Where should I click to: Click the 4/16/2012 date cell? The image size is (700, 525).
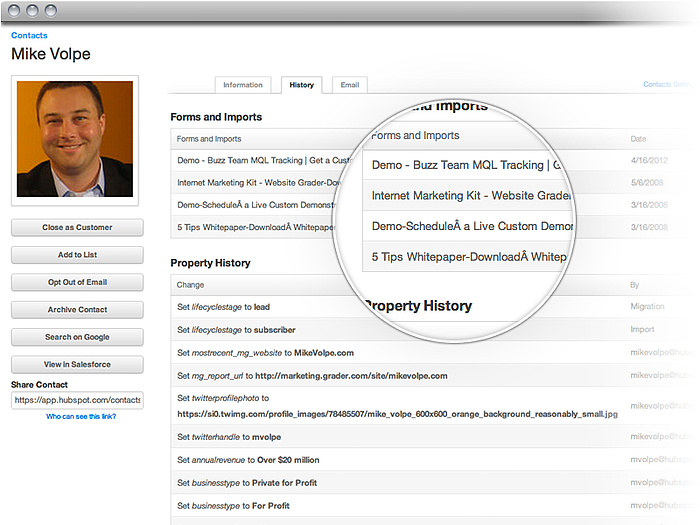(649, 160)
